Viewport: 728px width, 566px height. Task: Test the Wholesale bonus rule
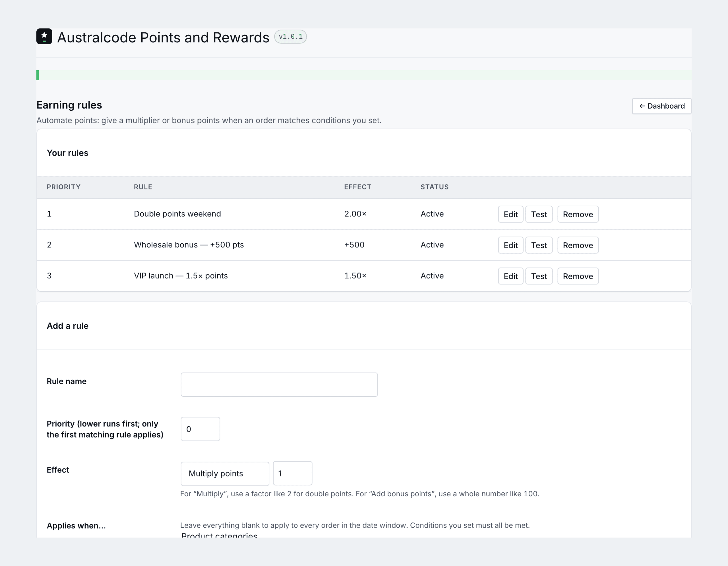click(x=539, y=245)
